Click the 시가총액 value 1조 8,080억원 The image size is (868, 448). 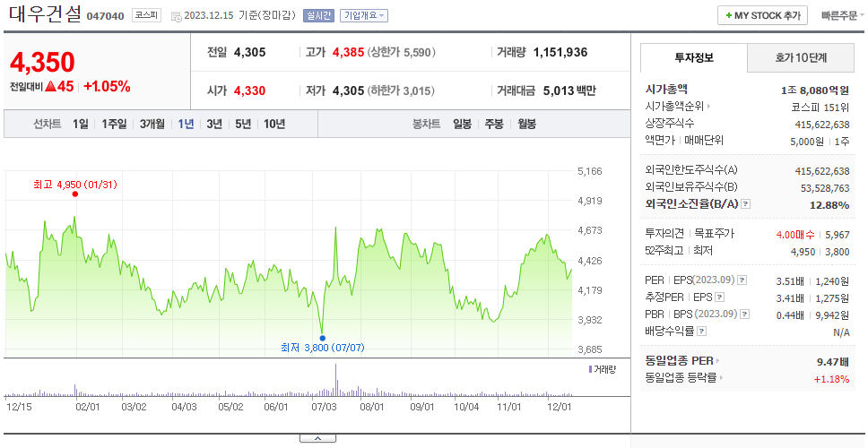[815, 90]
